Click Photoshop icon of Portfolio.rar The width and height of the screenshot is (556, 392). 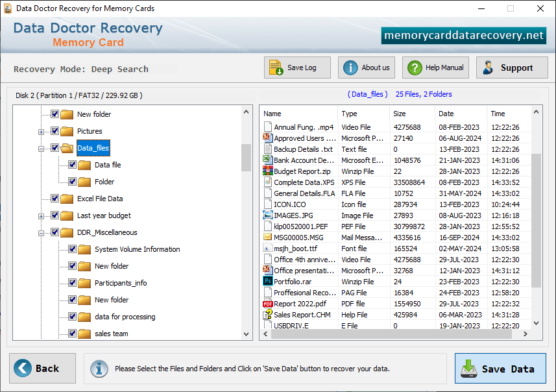click(x=268, y=281)
